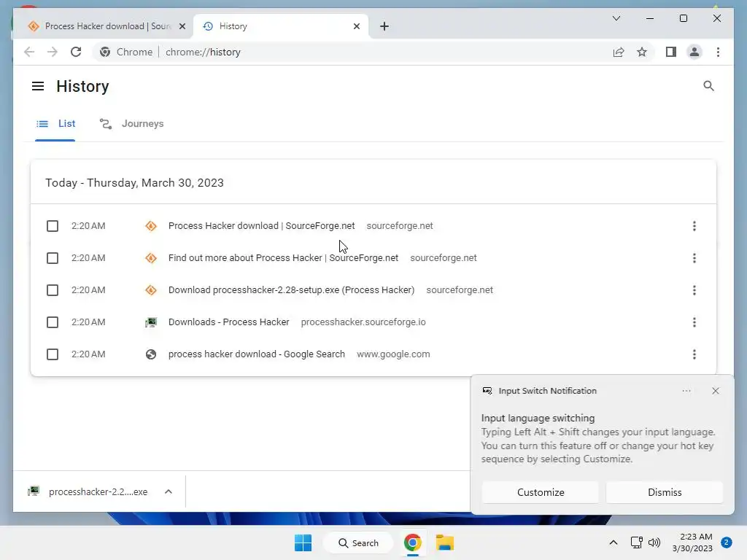
Task: Open Find out more about Process Hacker link
Action: click(x=283, y=258)
